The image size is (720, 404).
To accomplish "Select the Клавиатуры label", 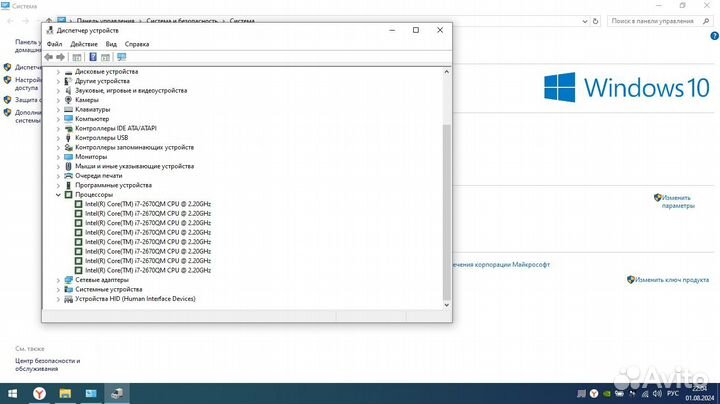I will (x=92, y=109).
